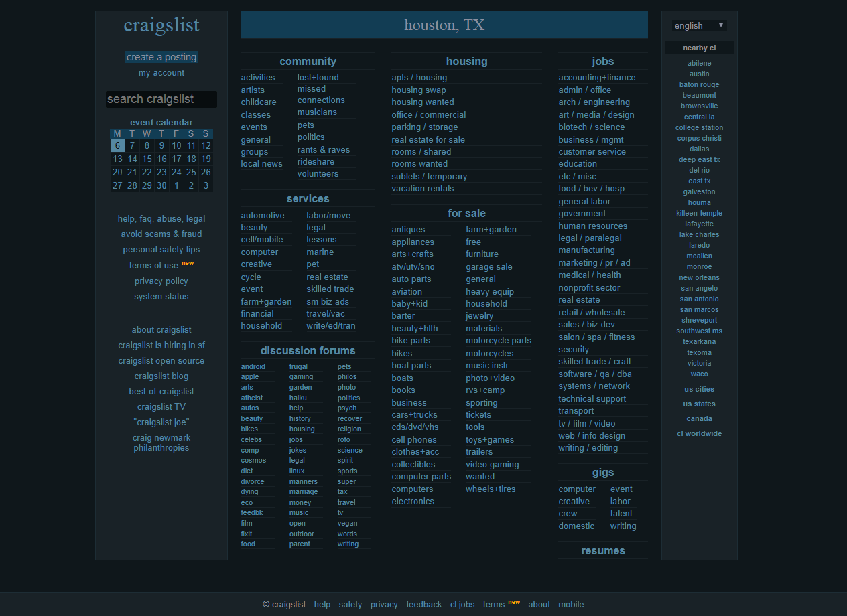Select day 6 in event calendar
847x616 pixels.
[117, 145]
